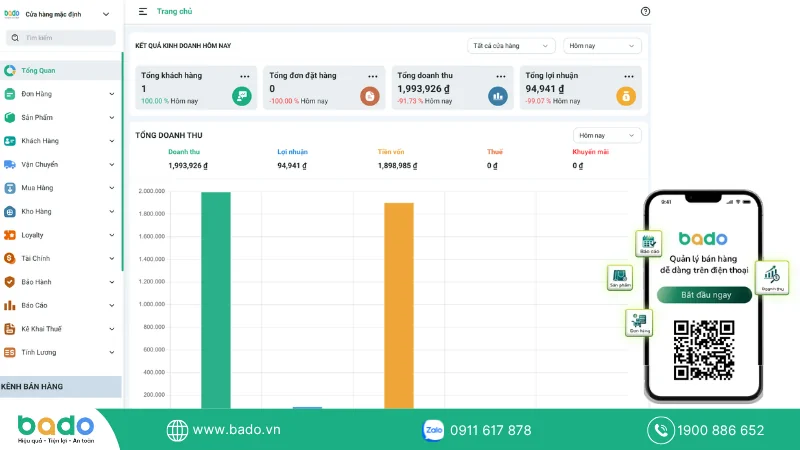
Task: Click the hamburger menu icon beside Trang chủ
Action: pos(143,11)
